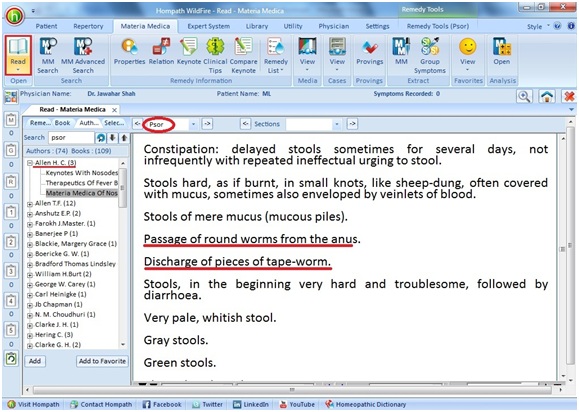
Task: Open Media View
Action: pyautogui.click(x=307, y=55)
